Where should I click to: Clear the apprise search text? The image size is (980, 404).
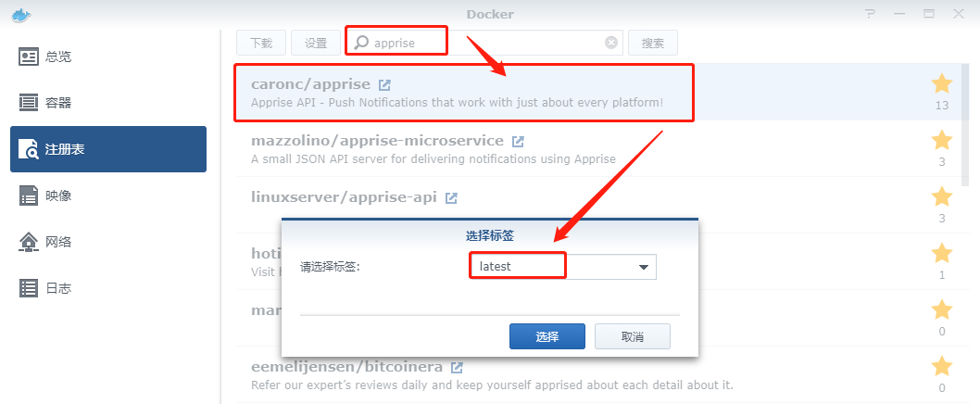611,43
